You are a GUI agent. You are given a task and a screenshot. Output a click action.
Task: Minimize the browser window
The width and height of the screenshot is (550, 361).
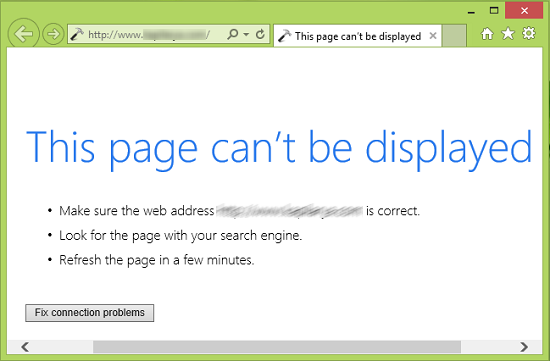471,12
